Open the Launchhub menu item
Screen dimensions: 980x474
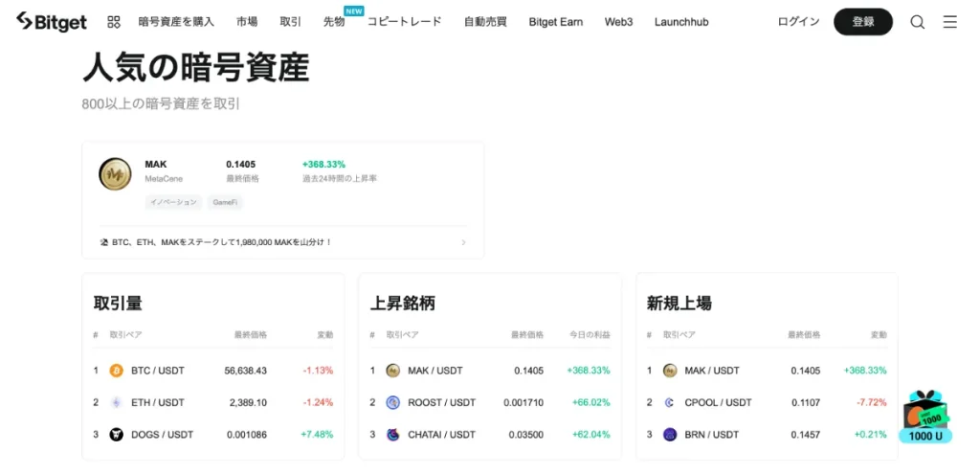click(x=681, y=22)
